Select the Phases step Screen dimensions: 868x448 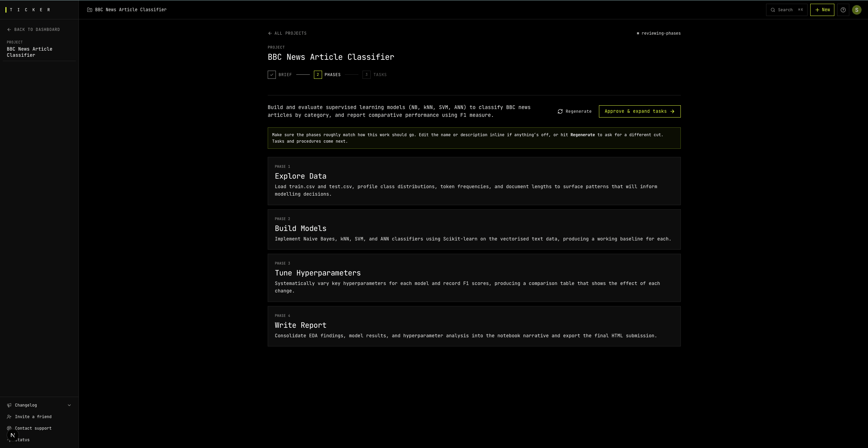tap(327, 75)
